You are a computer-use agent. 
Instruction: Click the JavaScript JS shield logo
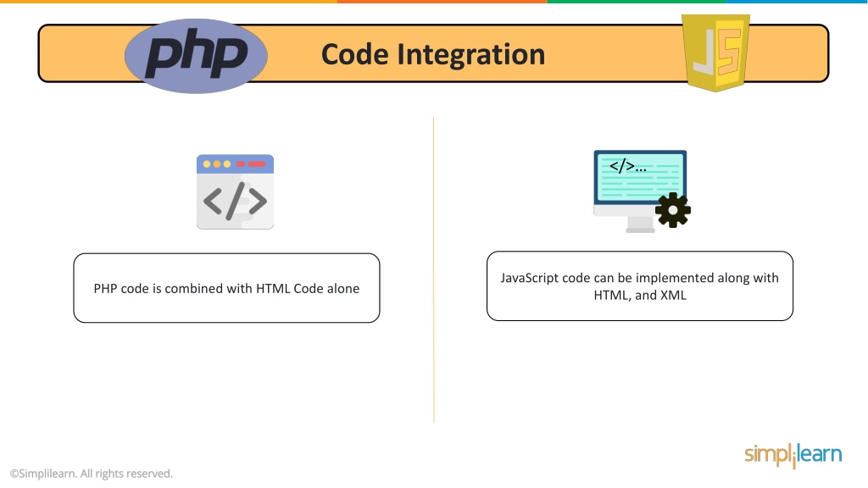click(x=715, y=53)
